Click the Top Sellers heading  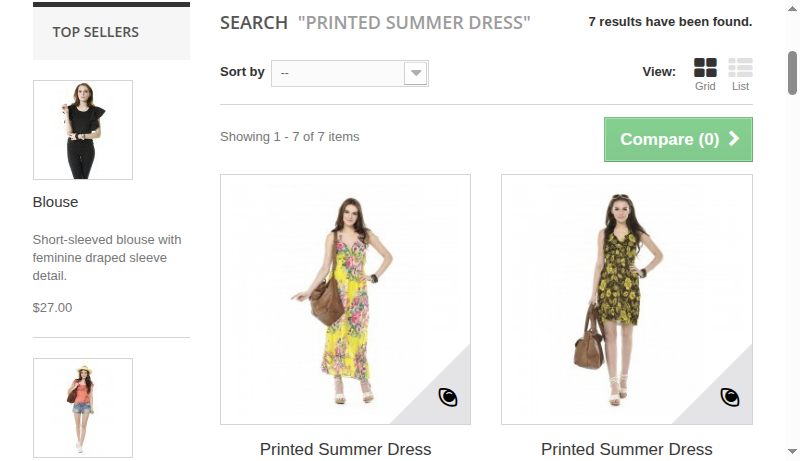96,32
